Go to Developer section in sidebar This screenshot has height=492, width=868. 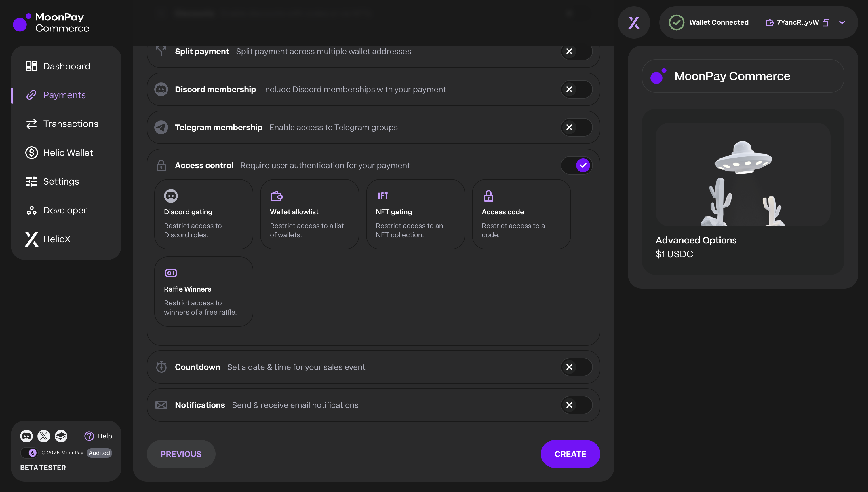tap(65, 210)
